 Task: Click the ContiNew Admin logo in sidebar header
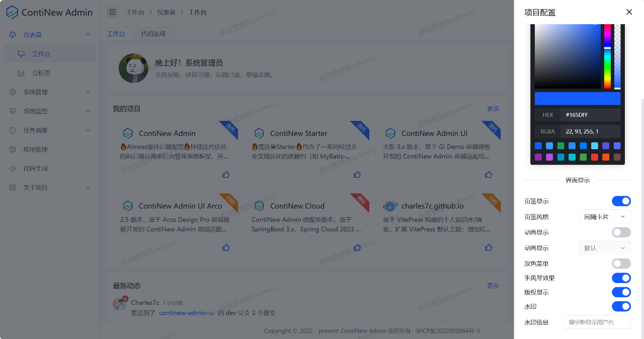pyautogui.click(x=12, y=13)
